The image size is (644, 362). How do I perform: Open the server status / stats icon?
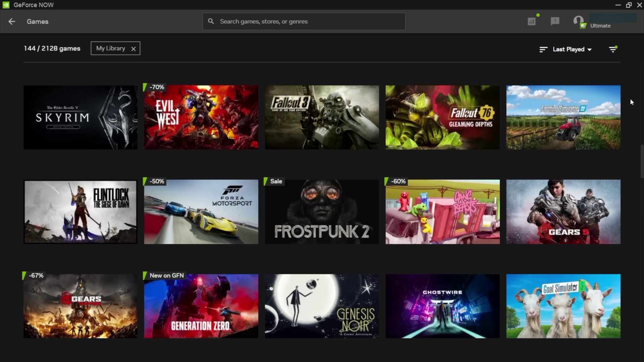[x=531, y=21]
